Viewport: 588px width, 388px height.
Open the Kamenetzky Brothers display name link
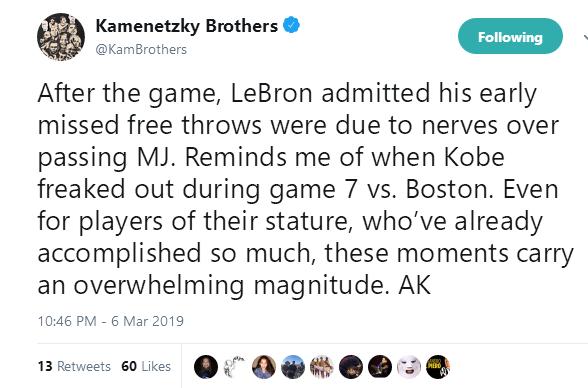pos(186,26)
